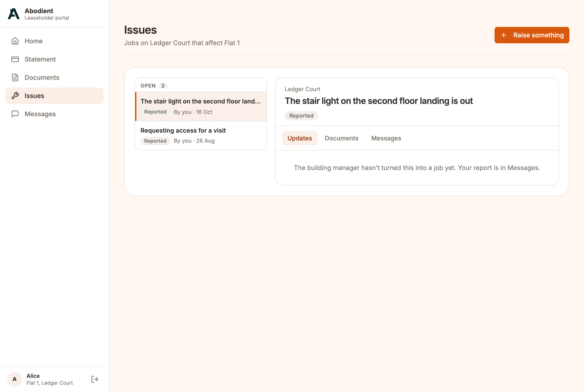Click the Statement card icon

pyautogui.click(x=15, y=59)
